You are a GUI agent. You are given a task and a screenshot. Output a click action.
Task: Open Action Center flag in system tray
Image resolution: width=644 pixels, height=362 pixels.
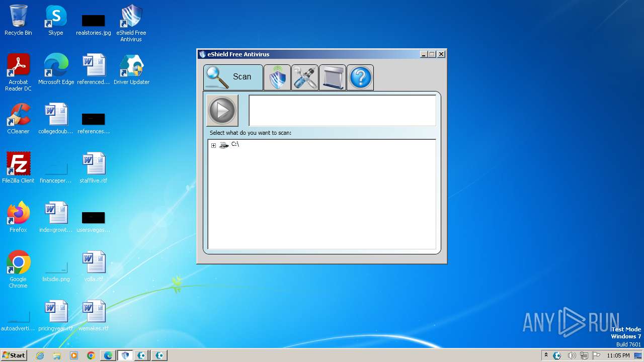[597, 355]
